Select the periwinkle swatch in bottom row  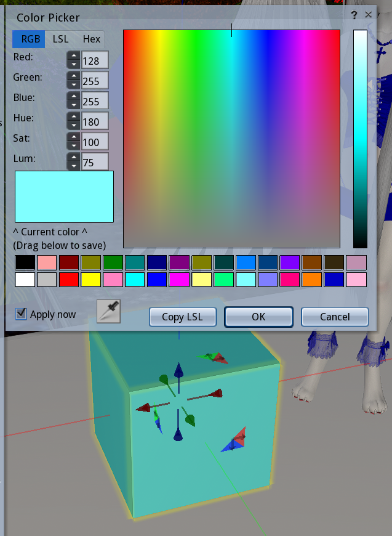268,279
